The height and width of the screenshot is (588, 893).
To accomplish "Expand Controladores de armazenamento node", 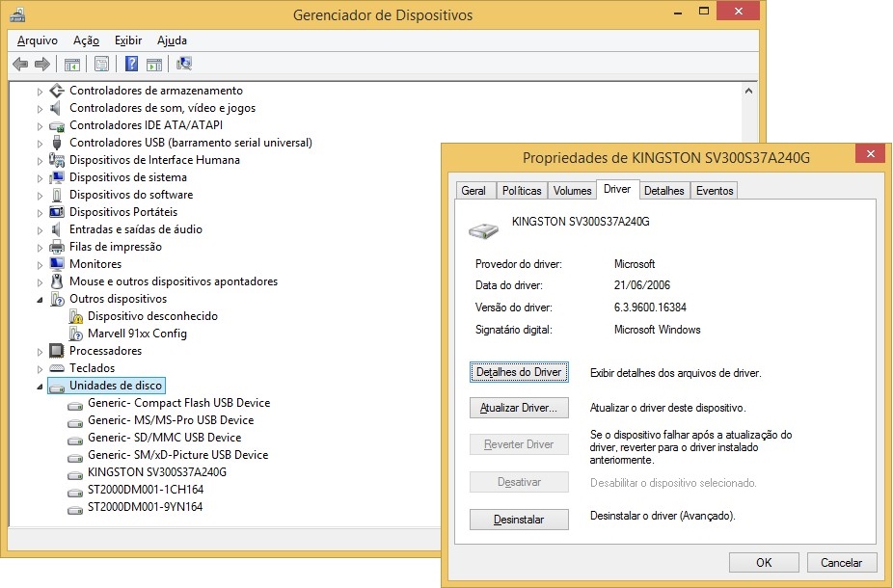I will [x=40, y=91].
